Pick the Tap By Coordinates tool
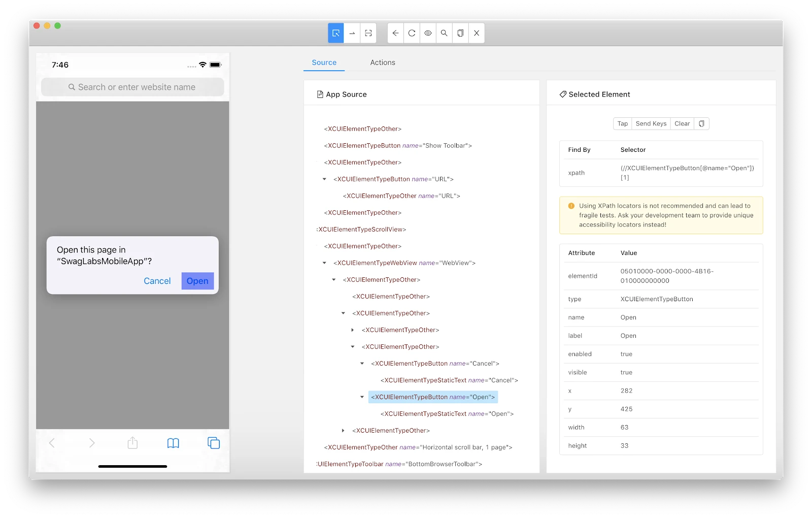The image size is (812, 518). [x=368, y=33]
